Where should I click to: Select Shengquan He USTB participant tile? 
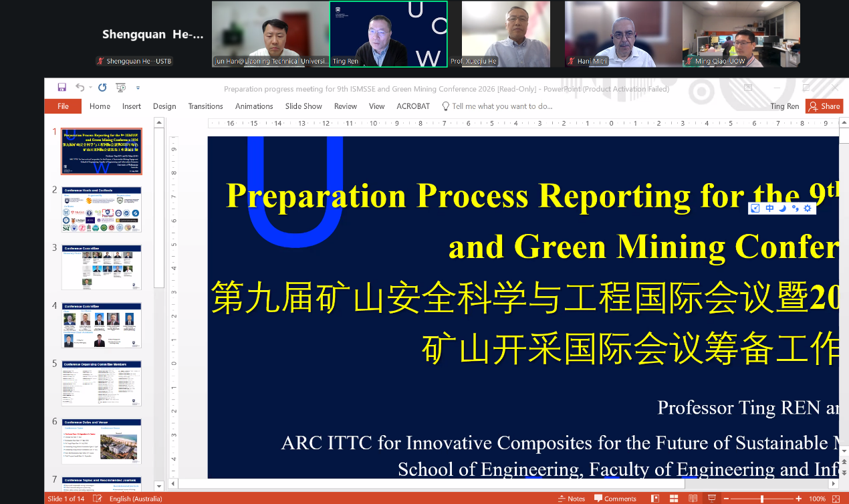152,34
